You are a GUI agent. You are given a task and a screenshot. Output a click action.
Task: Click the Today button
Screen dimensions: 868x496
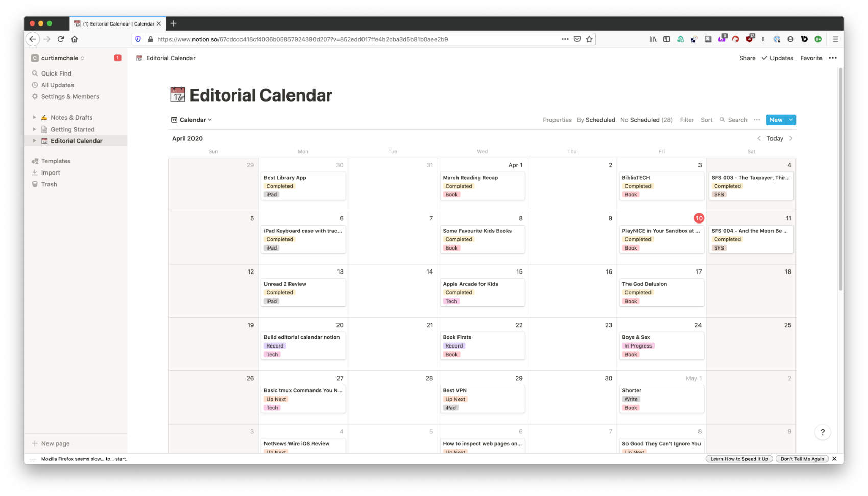pos(775,138)
